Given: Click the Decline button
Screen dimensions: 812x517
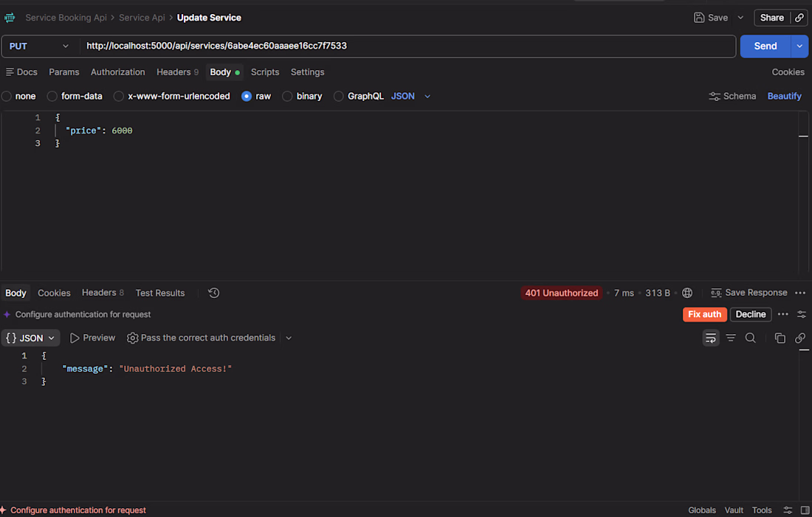Looking at the screenshot, I should pyautogui.click(x=751, y=314).
